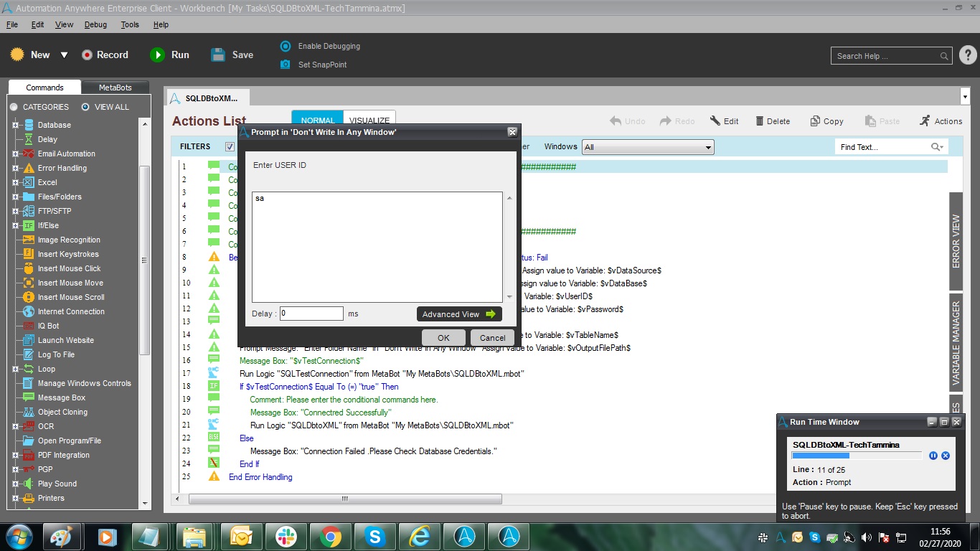Viewport: 980px width, 551px height.
Task: Open the Email Automation command icon
Action: coord(29,154)
